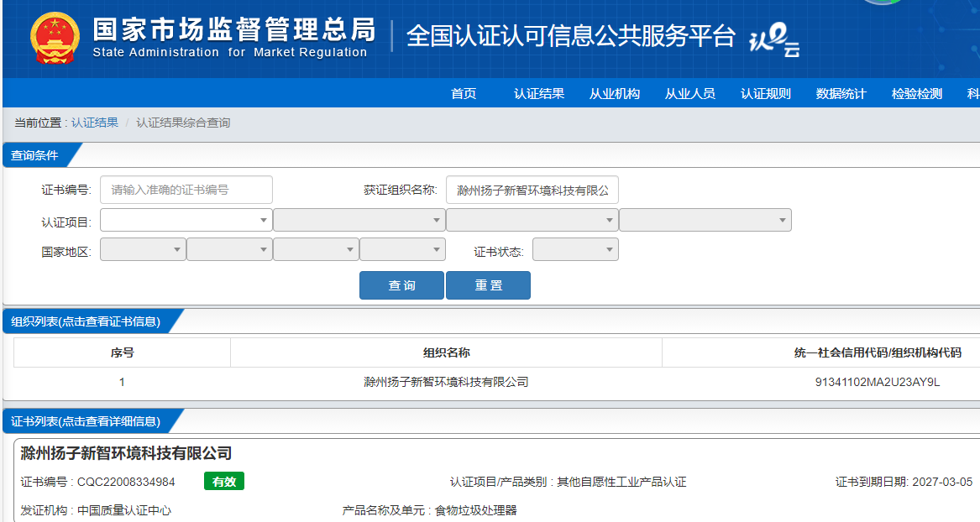Open the 首页 menu item
Screen dimensions: 980x522
(x=464, y=94)
